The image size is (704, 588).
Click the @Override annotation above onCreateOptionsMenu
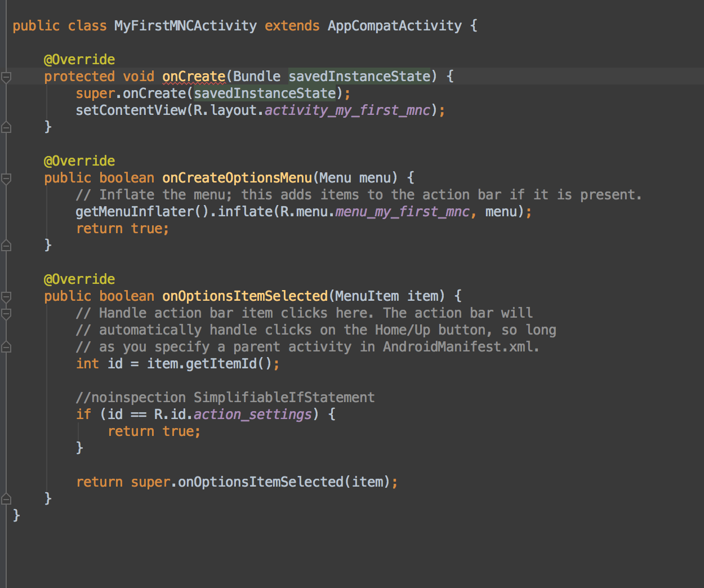[x=79, y=161]
